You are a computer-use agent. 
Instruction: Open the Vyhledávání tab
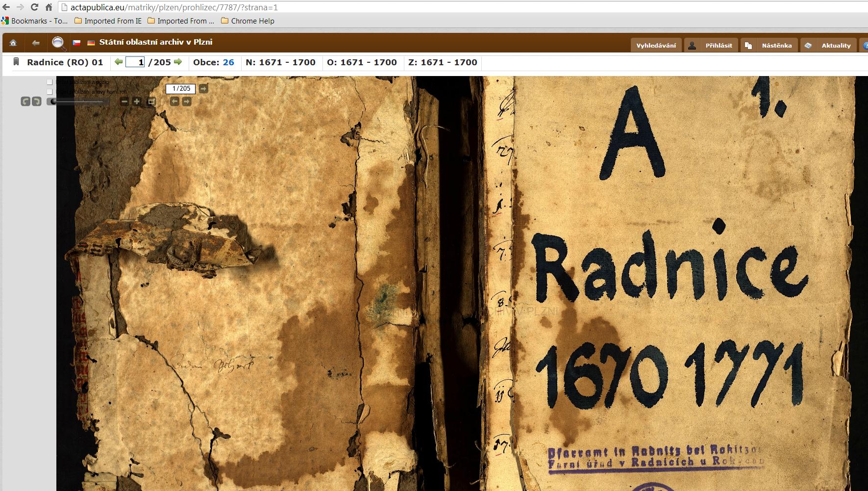656,45
